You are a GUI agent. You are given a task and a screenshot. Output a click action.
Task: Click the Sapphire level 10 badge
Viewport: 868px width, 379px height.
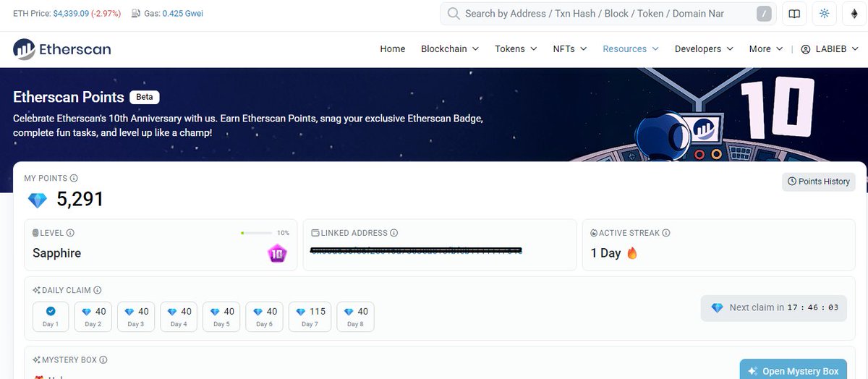click(x=277, y=253)
